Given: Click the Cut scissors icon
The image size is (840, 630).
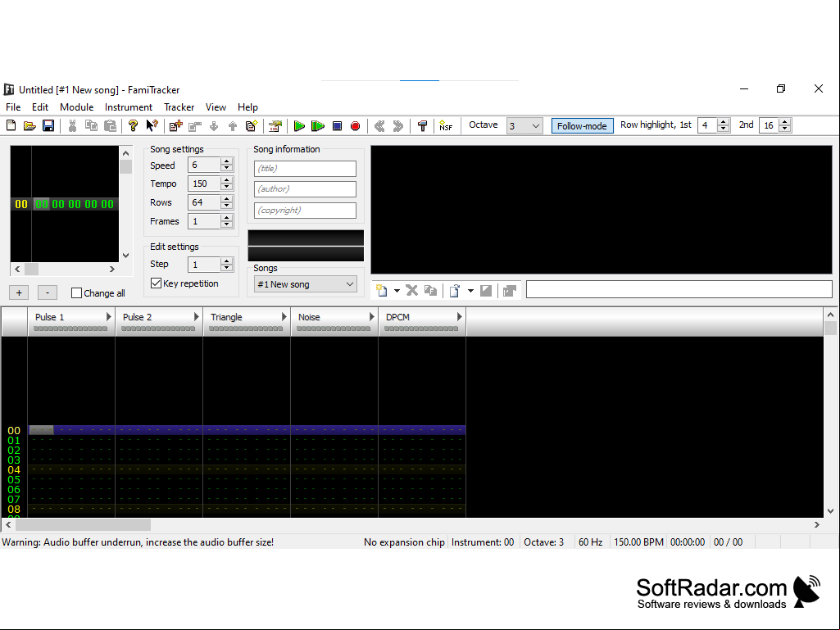Looking at the screenshot, I should (72, 126).
